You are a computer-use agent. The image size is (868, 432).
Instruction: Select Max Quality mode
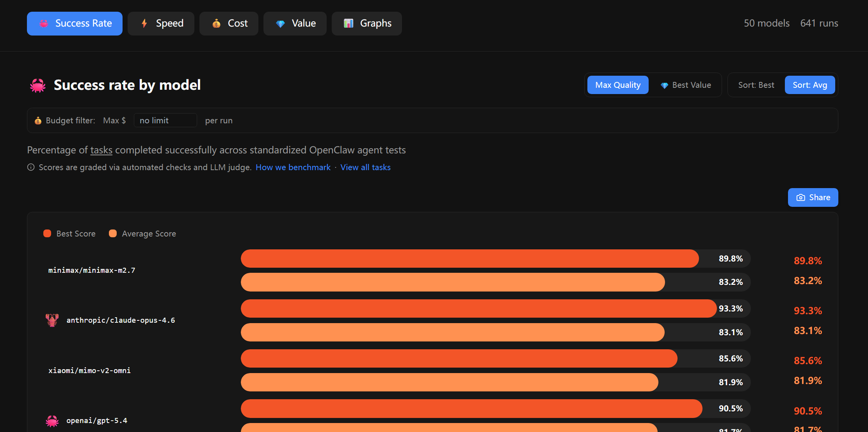[x=618, y=85]
